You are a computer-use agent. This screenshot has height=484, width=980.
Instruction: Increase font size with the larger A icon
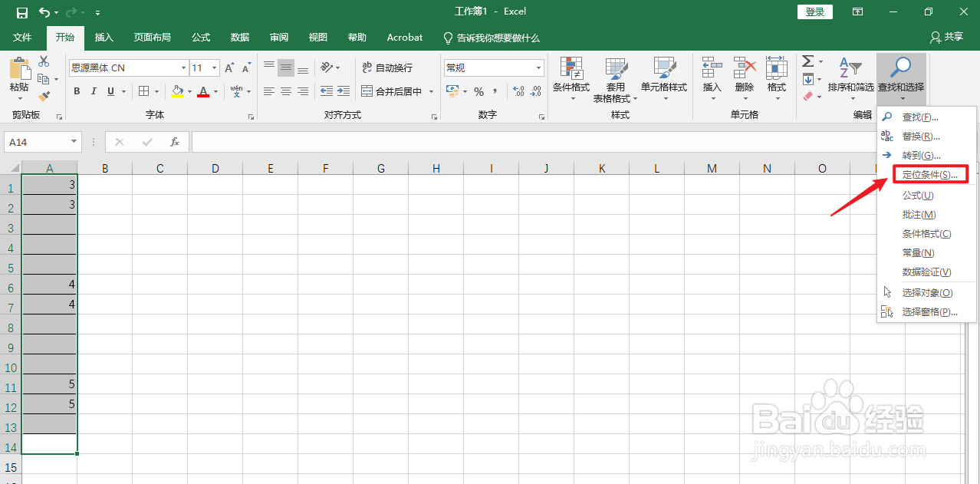coord(229,68)
